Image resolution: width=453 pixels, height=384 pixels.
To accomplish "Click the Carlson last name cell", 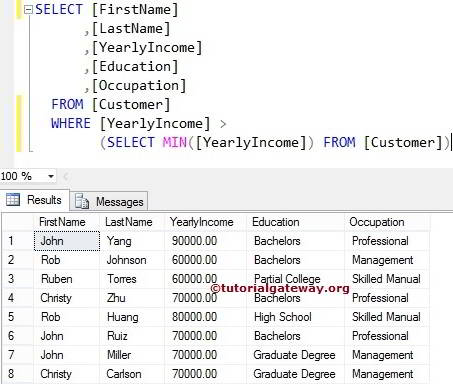I will click(x=132, y=374).
